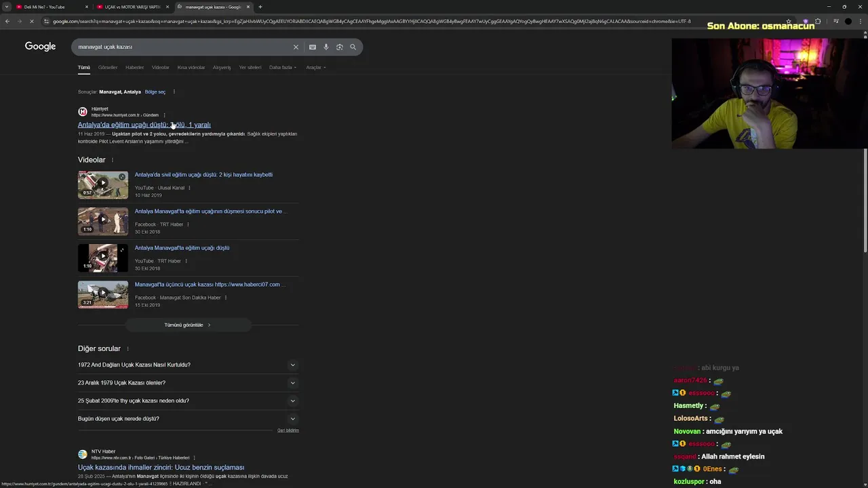Open Google Lens image search
868x488 pixels.
(x=340, y=47)
